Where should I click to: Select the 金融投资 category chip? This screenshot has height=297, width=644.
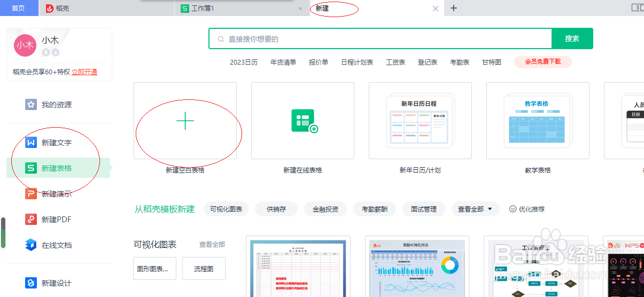click(x=325, y=209)
